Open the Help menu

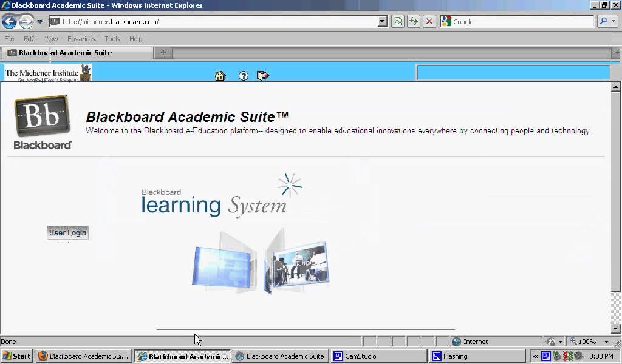coord(135,39)
